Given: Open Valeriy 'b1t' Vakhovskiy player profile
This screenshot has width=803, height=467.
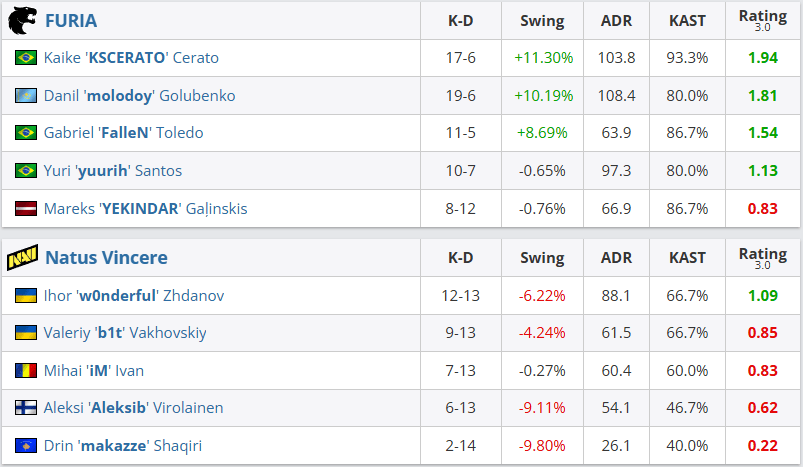Looking at the screenshot, I should (125, 333).
